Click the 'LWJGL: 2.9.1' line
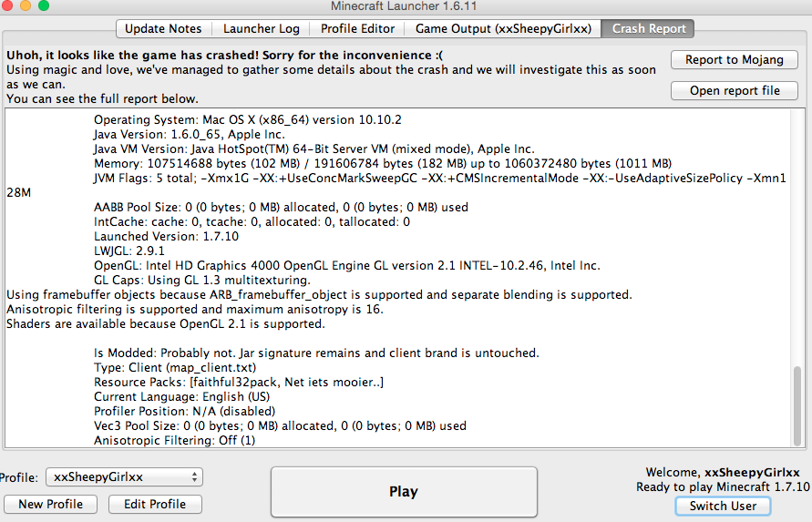Image resolution: width=812 pixels, height=522 pixels. click(129, 251)
